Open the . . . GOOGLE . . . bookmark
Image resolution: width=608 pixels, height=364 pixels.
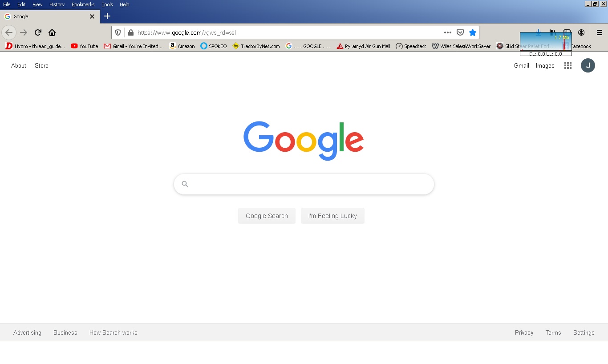tap(308, 46)
